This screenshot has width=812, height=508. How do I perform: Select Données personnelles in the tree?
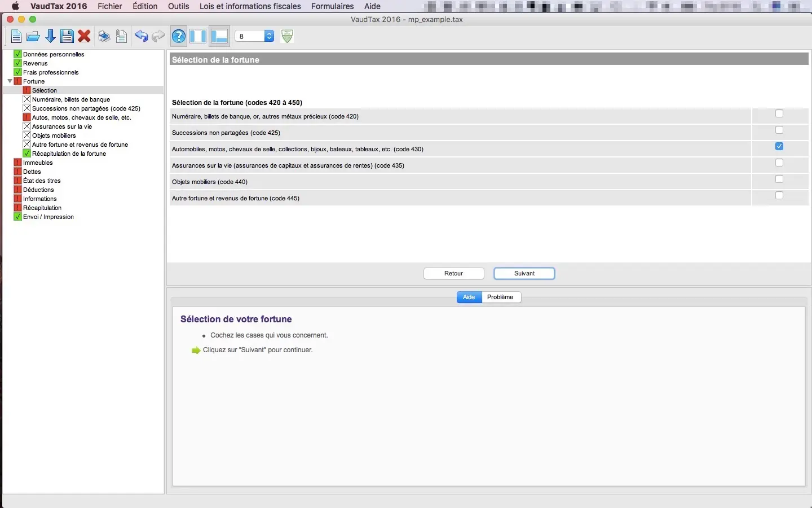click(54, 54)
